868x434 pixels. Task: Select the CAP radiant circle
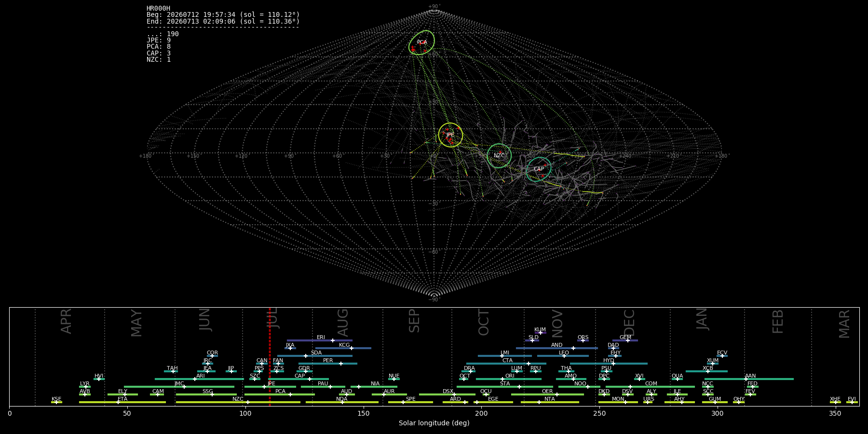coord(539,169)
